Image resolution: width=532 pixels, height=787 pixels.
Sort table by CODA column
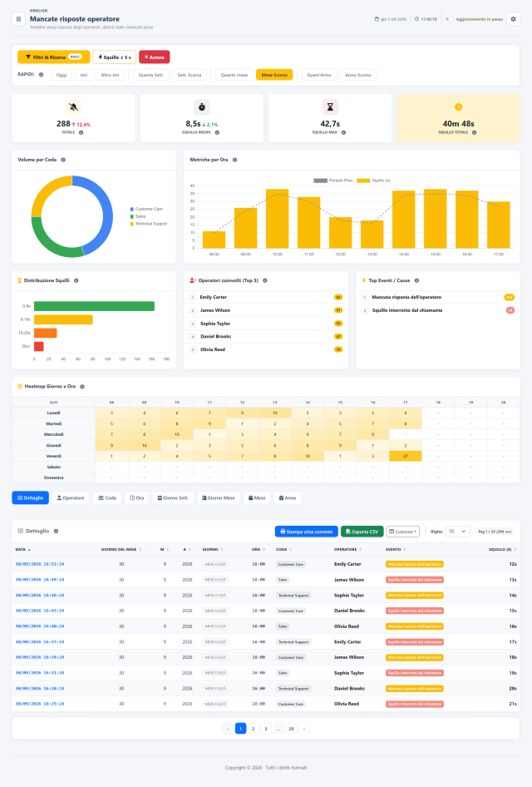point(283,550)
